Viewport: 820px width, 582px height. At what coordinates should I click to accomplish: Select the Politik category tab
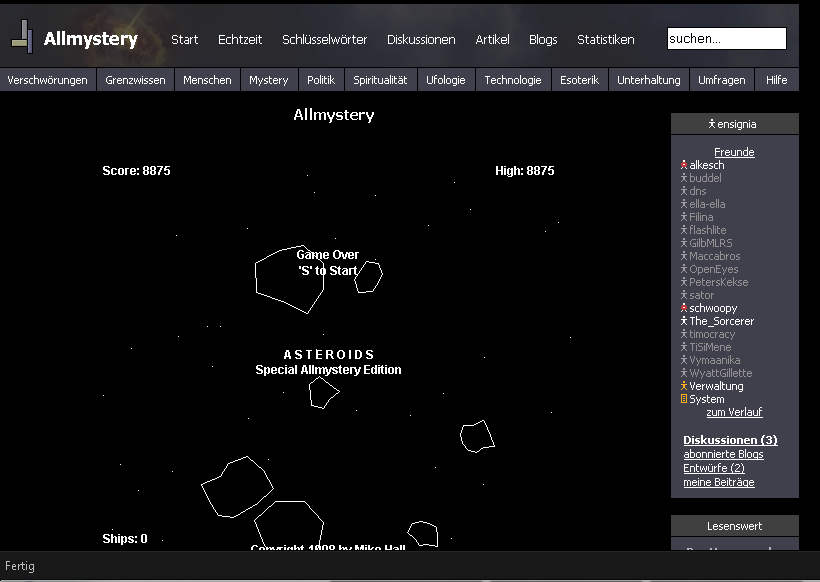[321, 80]
